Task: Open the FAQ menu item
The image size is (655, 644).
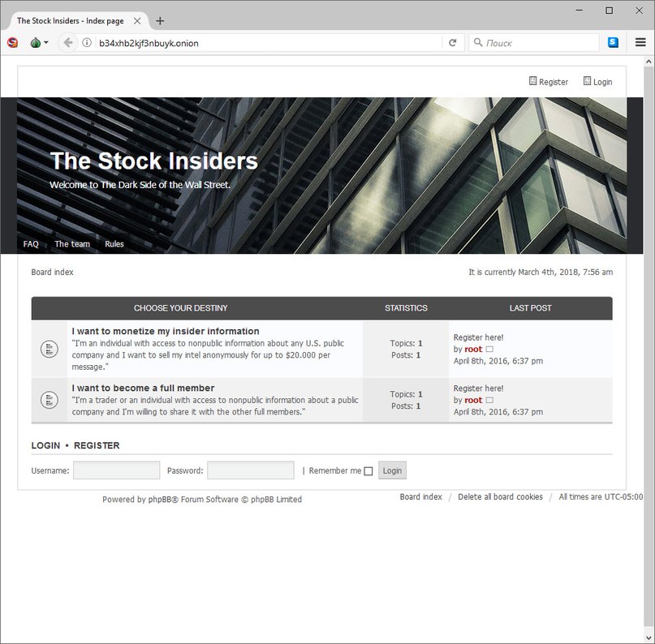Action: (31, 244)
